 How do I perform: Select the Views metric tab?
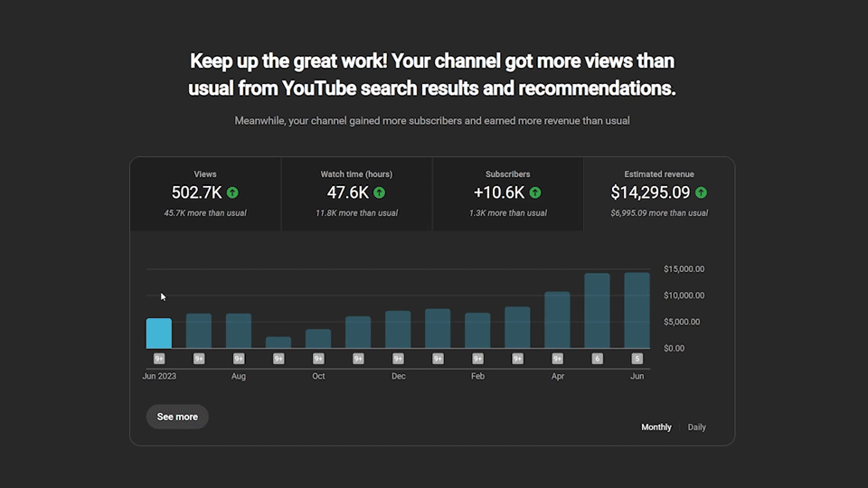[x=205, y=193]
